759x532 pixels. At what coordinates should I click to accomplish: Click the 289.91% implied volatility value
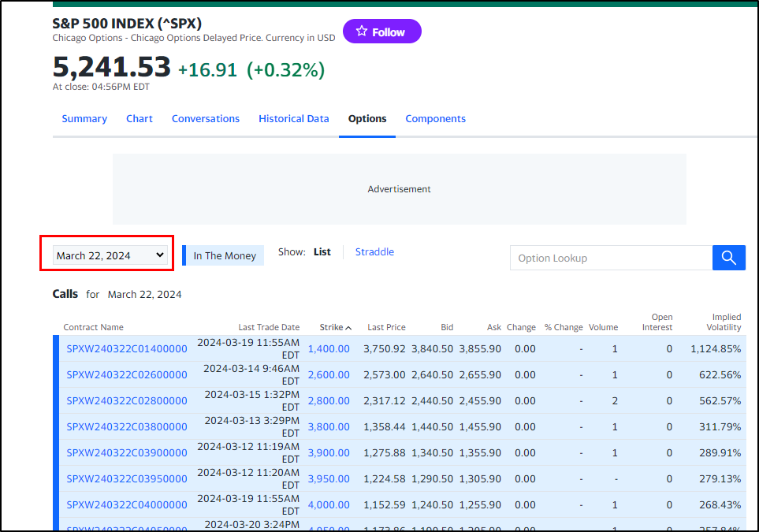click(x=720, y=453)
